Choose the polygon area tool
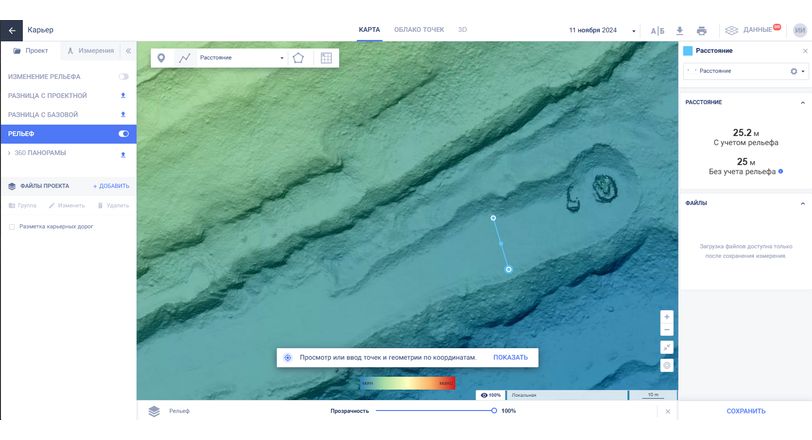Screen dimensions: 812x440 coord(298,58)
